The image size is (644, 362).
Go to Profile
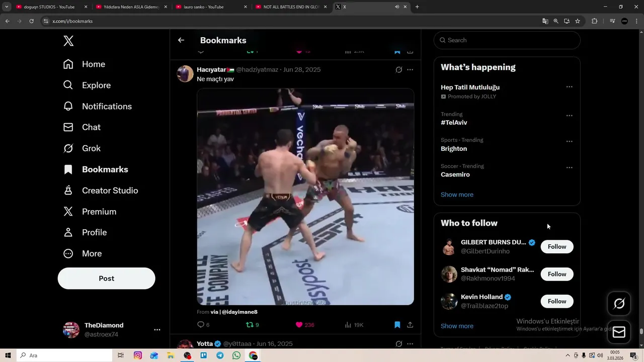point(85,233)
